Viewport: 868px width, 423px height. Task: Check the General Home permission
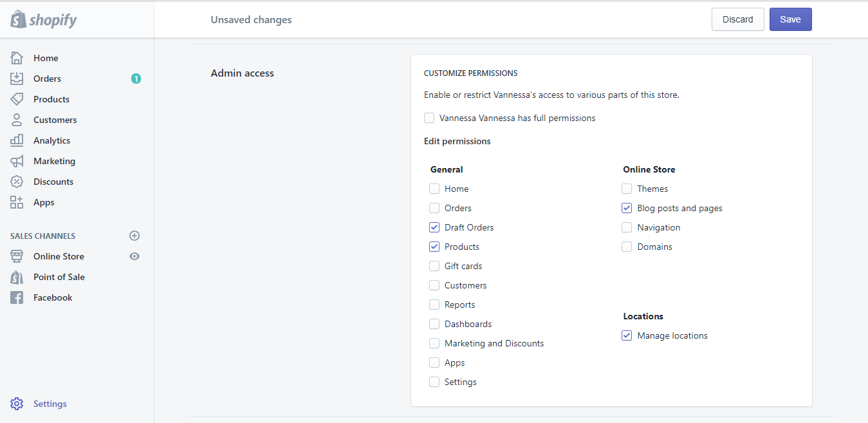[x=434, y=189]
